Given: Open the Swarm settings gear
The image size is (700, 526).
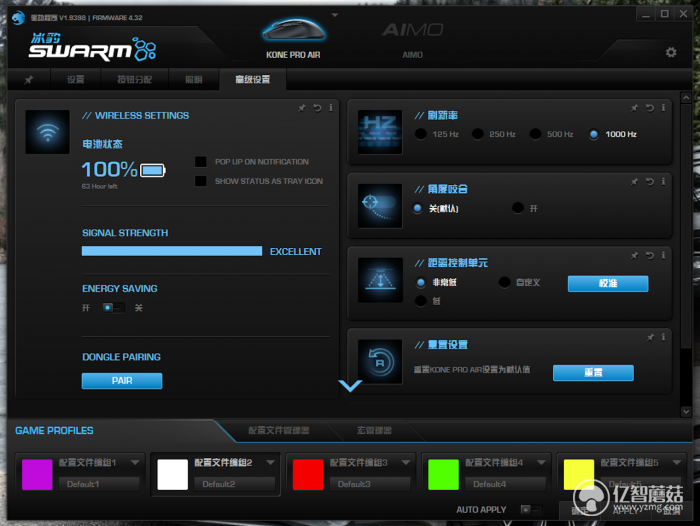Looking at the screenshot, I should click(x=671, y=52).
